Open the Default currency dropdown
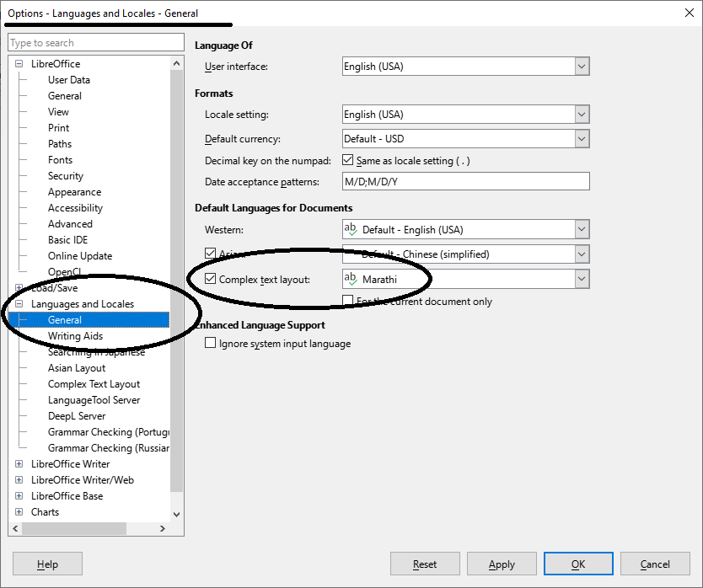Viewport: 703px width, 588px height. tap(581, 139)
